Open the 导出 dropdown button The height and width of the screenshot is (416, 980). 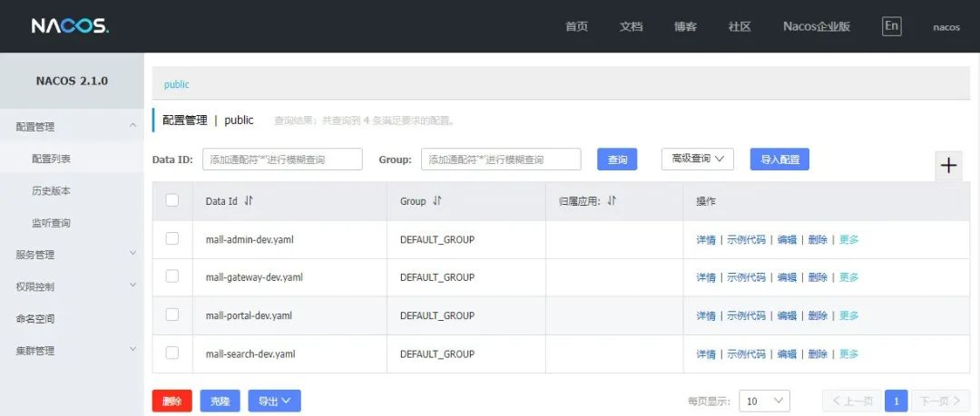(x=274, y=401)
